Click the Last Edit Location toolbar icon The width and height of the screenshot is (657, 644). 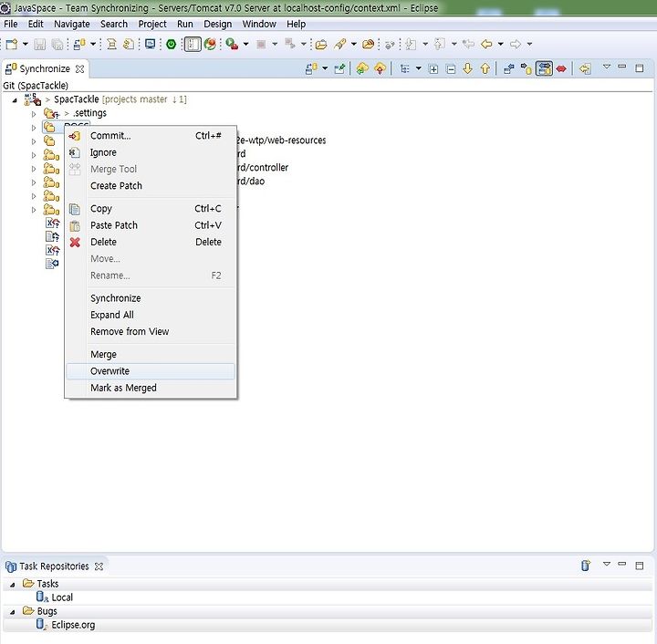point(468,44)
